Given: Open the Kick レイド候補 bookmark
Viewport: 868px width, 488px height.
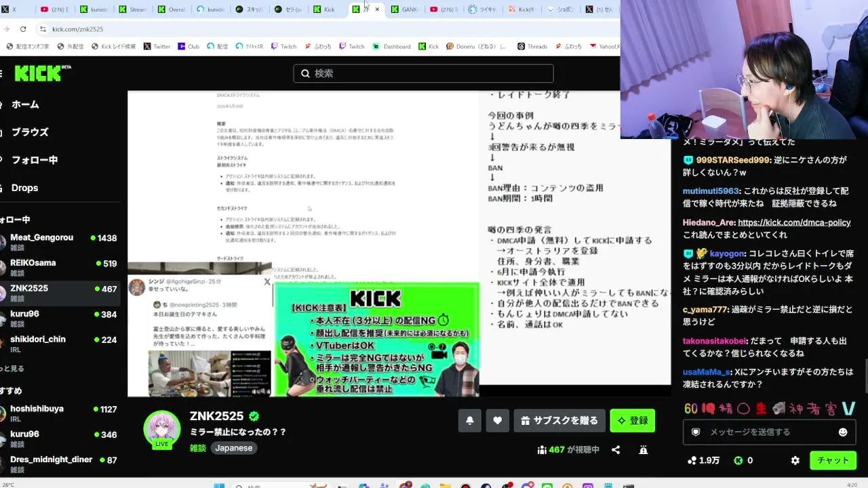Looking at the screenshot, I should (x=113, y=47).
